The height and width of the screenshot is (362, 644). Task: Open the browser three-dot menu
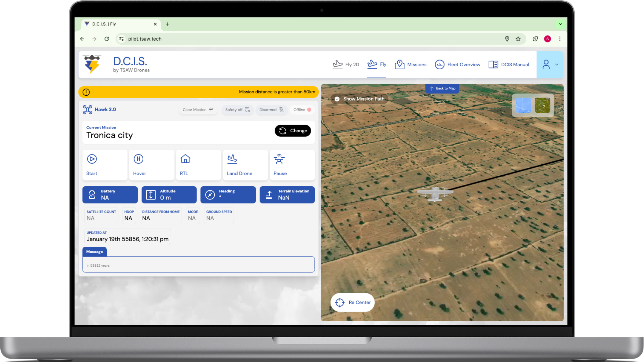(x=560, y=39)
